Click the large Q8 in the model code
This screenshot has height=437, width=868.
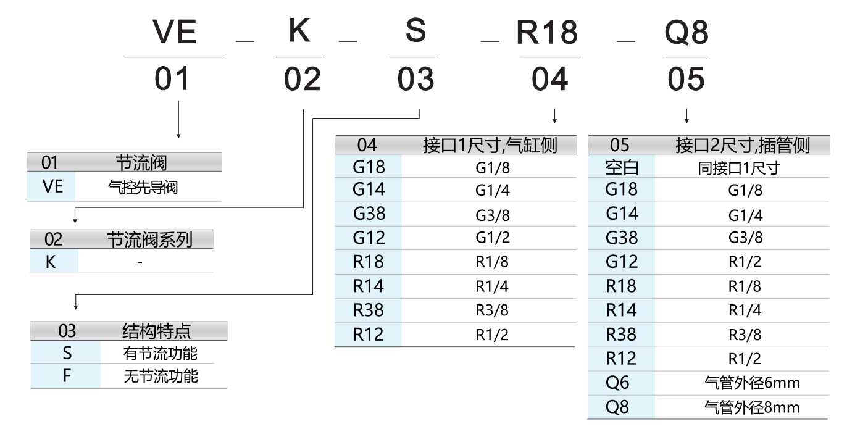[686, 32]
